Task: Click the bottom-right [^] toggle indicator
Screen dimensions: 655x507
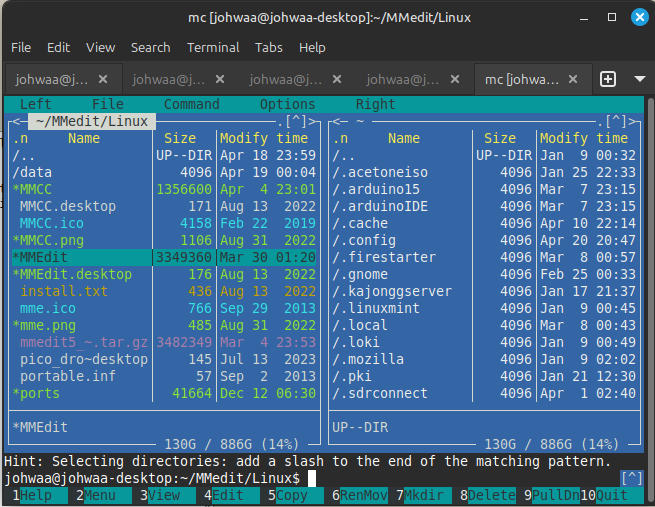Action: tap(631, 478)
